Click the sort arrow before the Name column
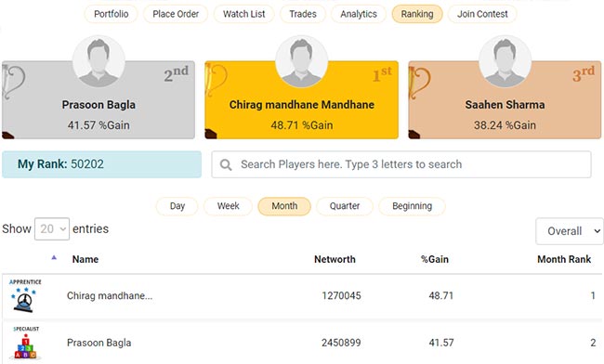Screen dimensions: 604x364 click(x=54, y=257)
